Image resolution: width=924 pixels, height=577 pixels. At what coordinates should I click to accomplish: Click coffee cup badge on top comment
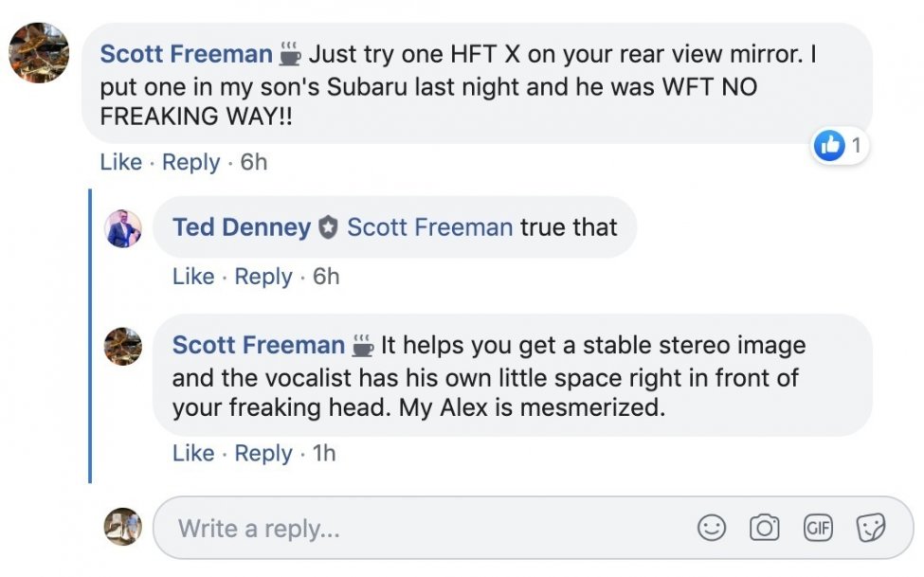point(290,54)
